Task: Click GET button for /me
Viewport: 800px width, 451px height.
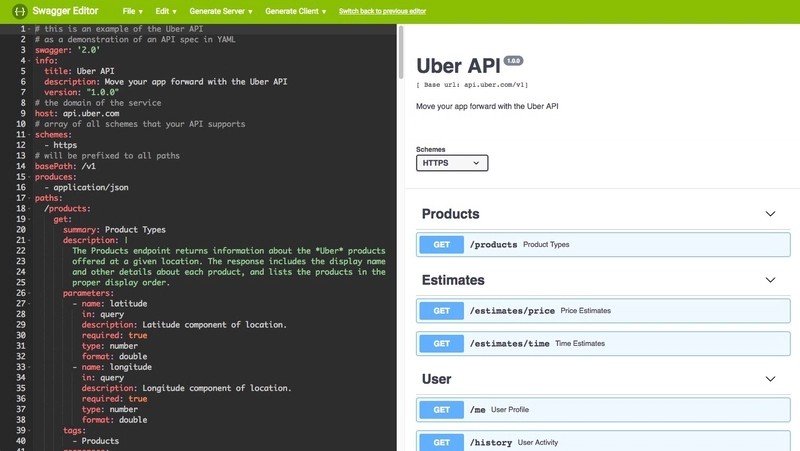Action: coord(441,409)
